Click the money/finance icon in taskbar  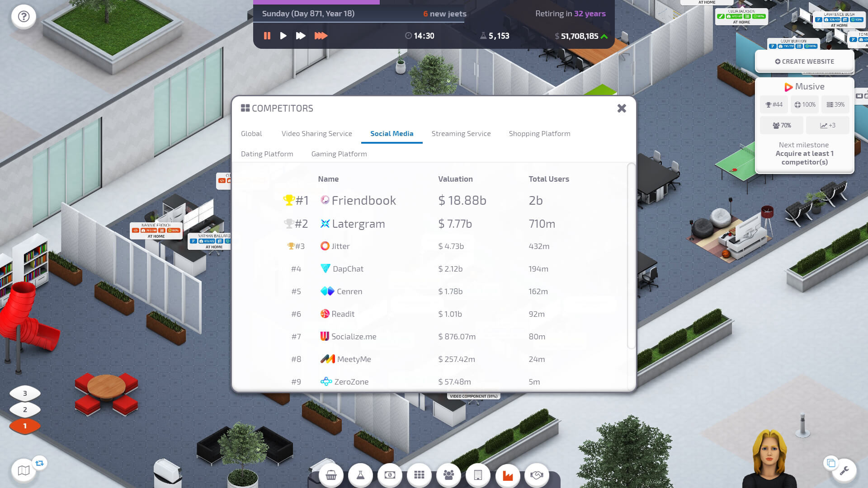click(389, 475)
